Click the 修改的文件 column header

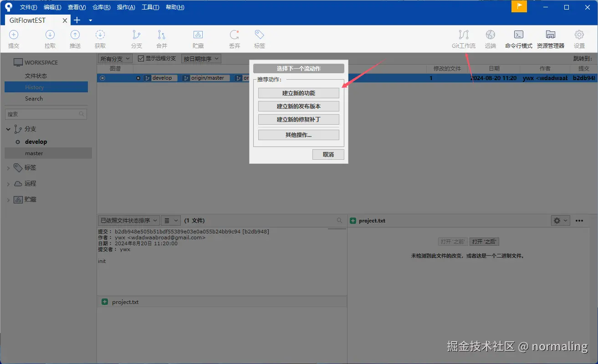[447, 68]
